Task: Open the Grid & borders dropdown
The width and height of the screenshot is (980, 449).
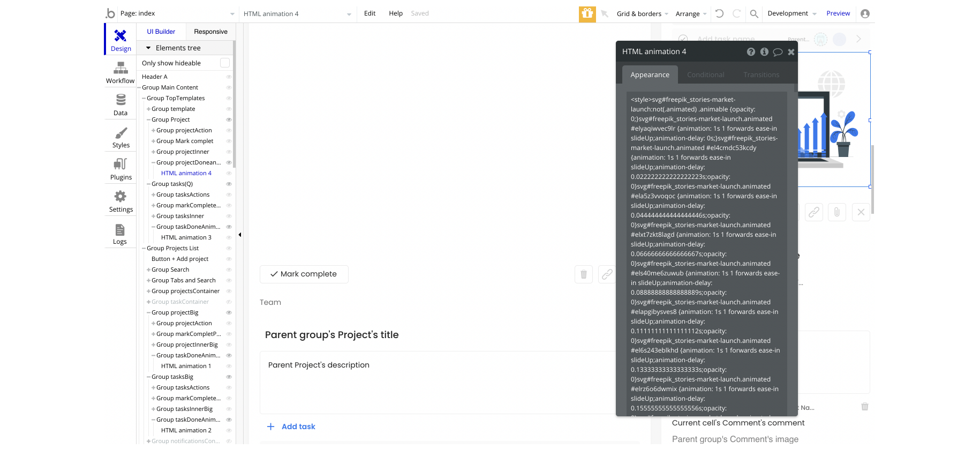Action: (x=642, y=14)
